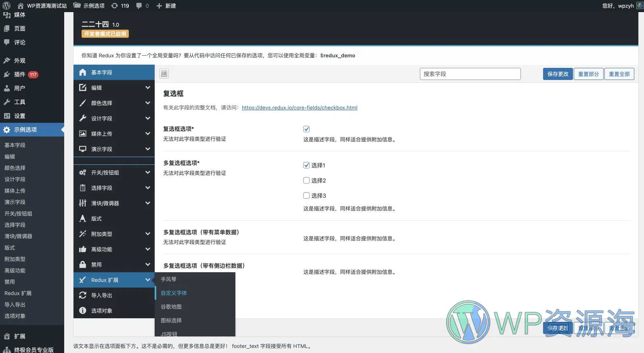Expand the 附加类型 section chevron
This screenshot has height=353, width=644.
[x=148, y=234]
